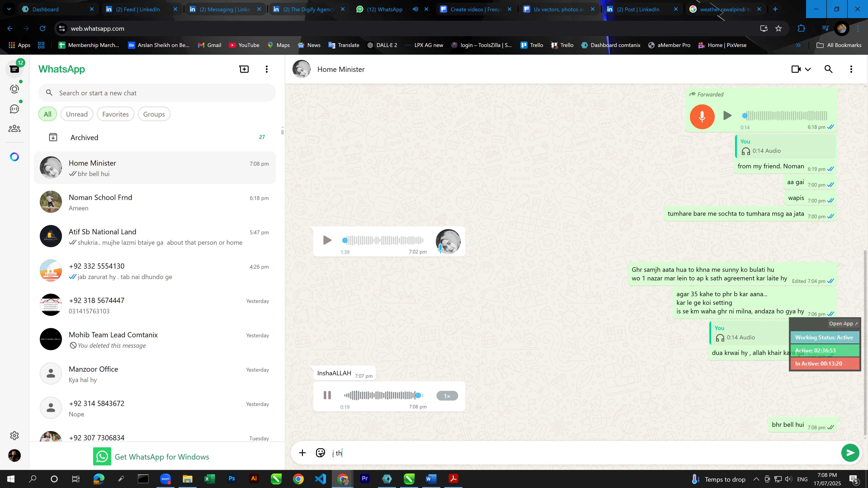868x488 pixels.
Task: Open the Archived chats row
Action: click(155, 137)
